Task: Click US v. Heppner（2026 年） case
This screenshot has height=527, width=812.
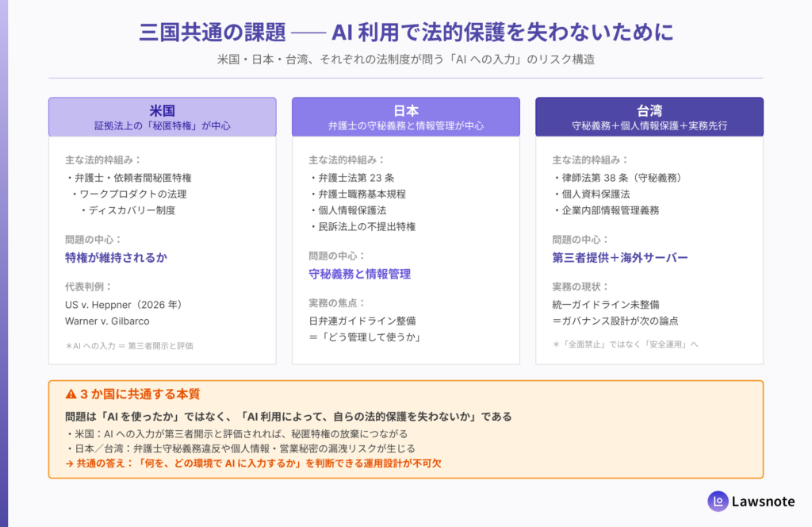Action: (124, 305)
